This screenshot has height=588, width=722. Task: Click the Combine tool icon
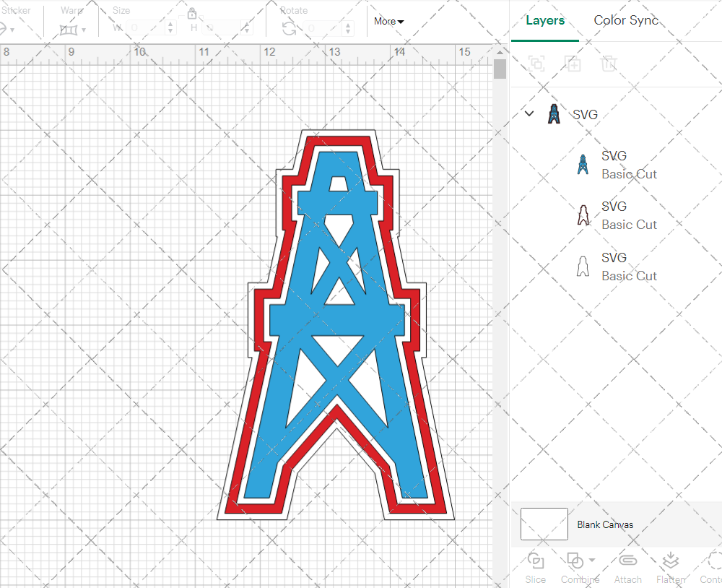575,561
